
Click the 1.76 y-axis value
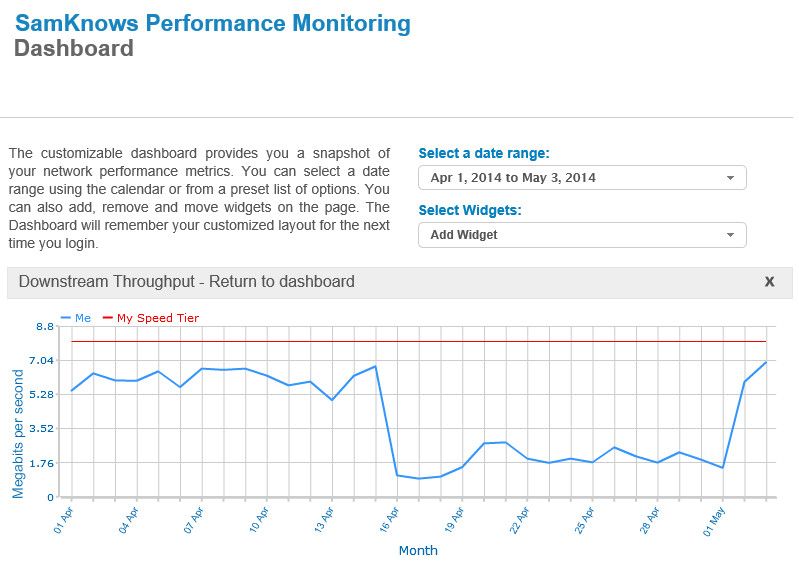point(41,463)
